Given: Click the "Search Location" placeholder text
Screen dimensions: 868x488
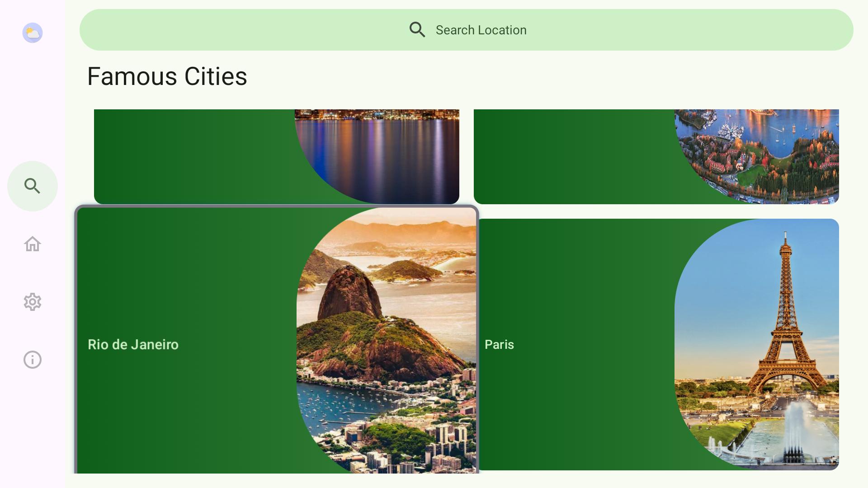Looking at the screenshot, I should [x=481, y=30].
